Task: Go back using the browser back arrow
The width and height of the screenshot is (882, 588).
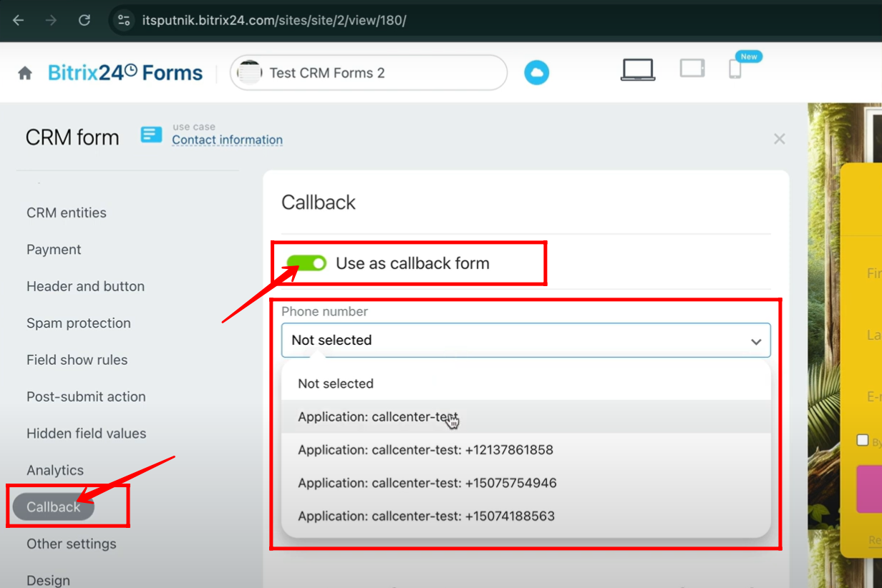Action: [19, 20]
